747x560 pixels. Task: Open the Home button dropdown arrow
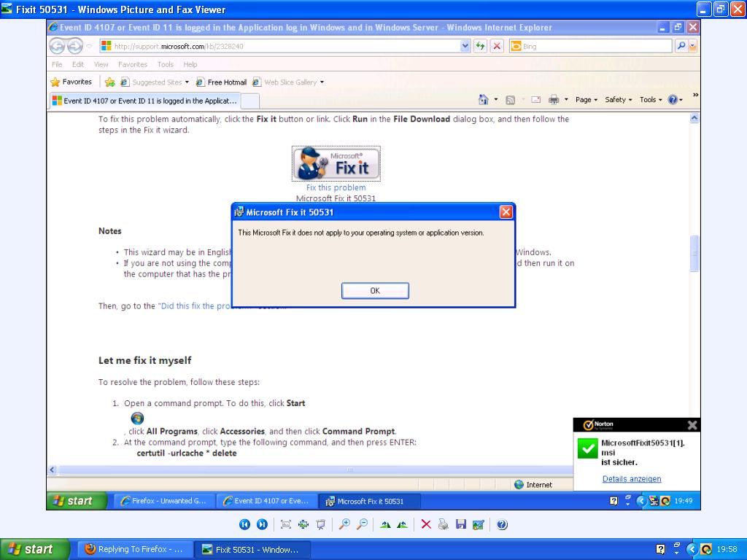(496, 99)
